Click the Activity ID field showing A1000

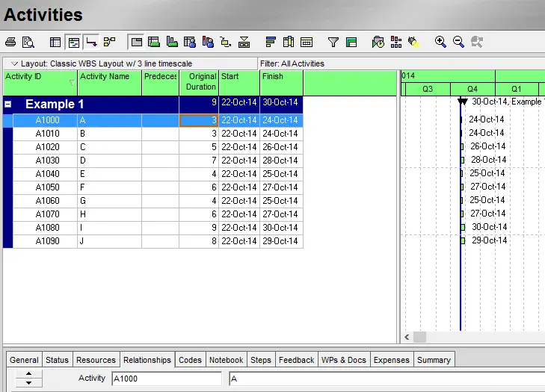pos(167,379)
